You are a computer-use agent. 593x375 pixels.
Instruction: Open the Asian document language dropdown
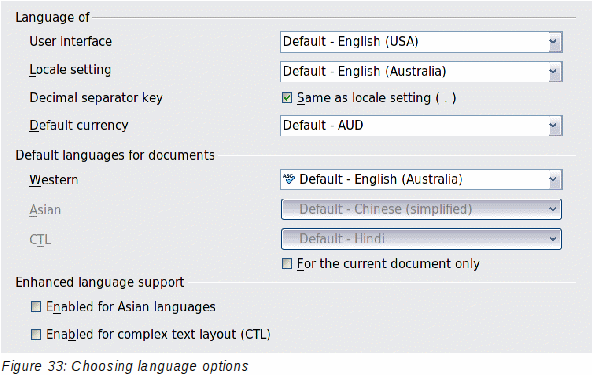pos(421,209)
